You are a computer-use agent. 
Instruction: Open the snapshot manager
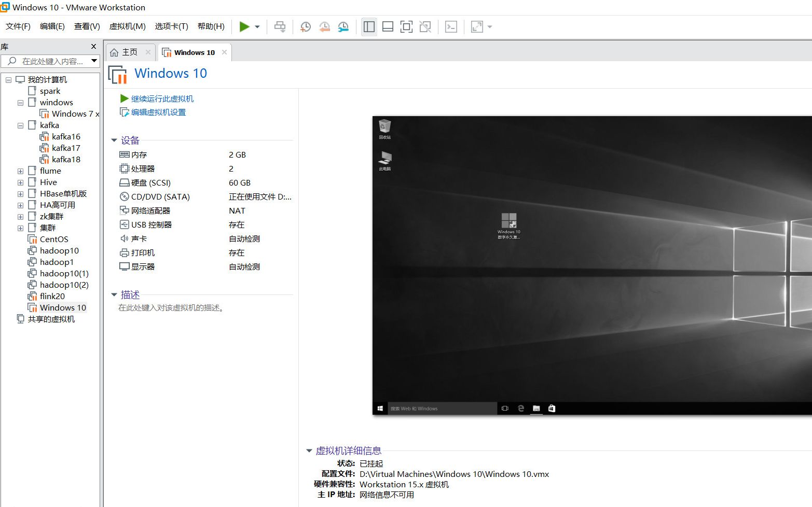click(343, 26)
